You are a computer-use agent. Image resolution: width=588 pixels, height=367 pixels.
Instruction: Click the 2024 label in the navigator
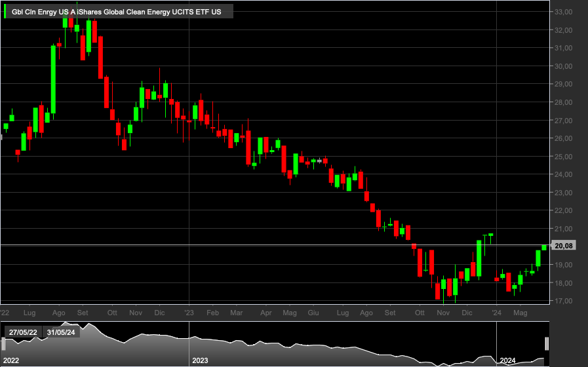click(507, 360)
